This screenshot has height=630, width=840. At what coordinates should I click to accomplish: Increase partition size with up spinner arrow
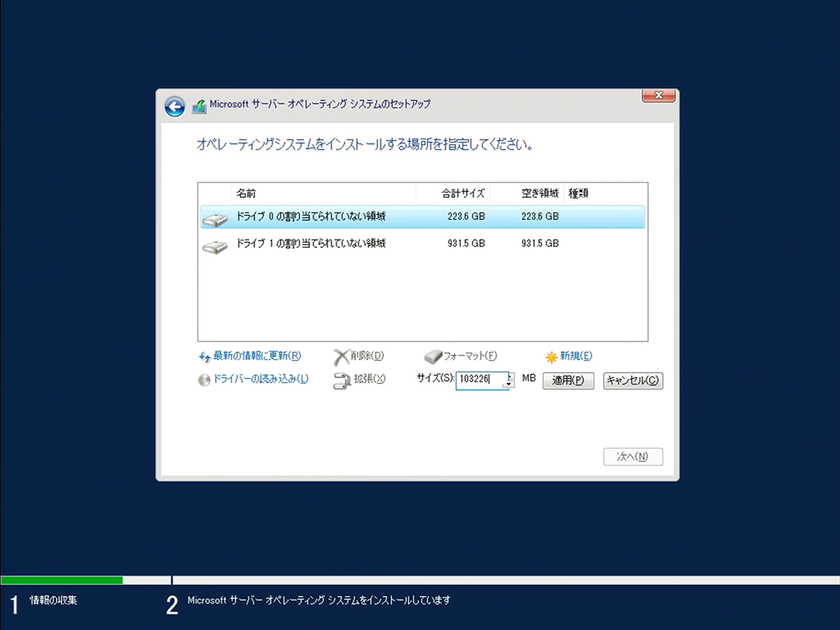509,376
